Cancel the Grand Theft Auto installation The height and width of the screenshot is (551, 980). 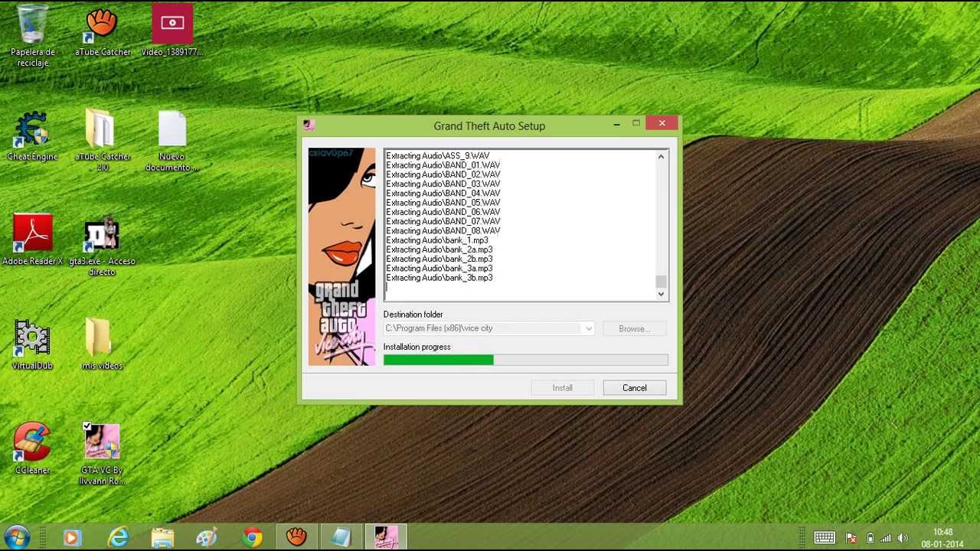634,388
